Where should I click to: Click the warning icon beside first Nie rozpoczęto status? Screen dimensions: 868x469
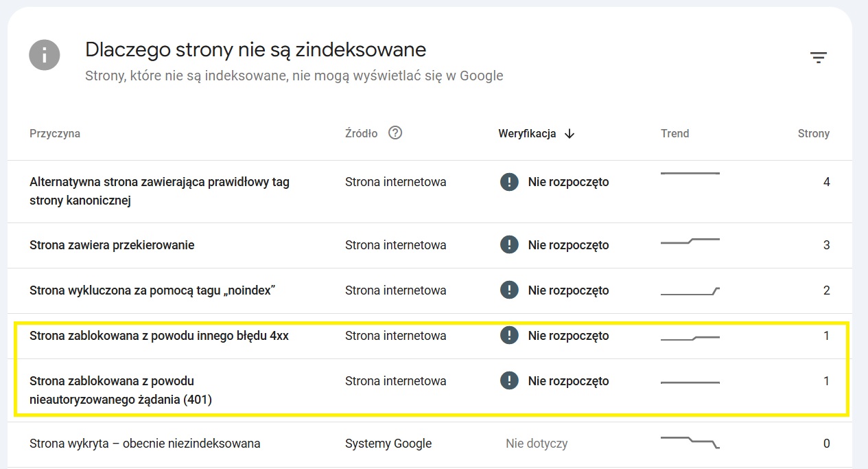[x=509, y=181]
